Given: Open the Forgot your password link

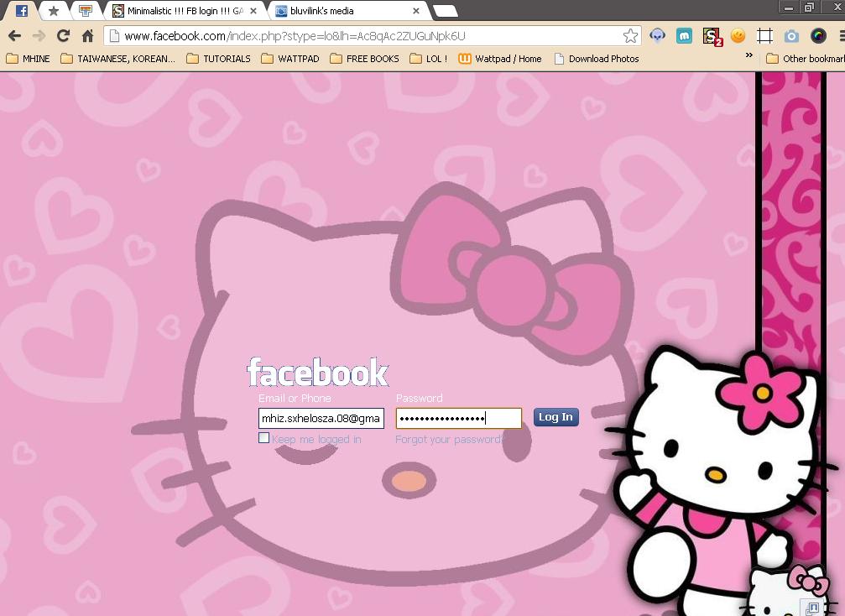Looking at the screenshot, I should pyautogui.click(x=448, y=439).
